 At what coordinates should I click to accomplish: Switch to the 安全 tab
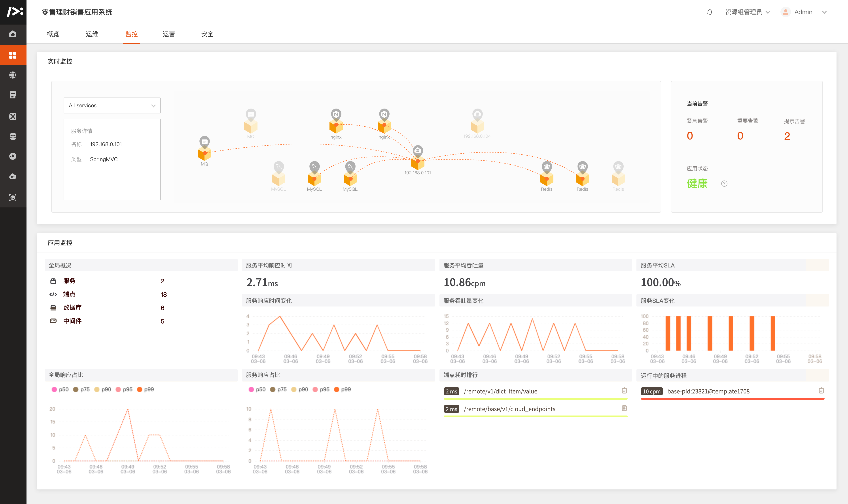point(207,34)
